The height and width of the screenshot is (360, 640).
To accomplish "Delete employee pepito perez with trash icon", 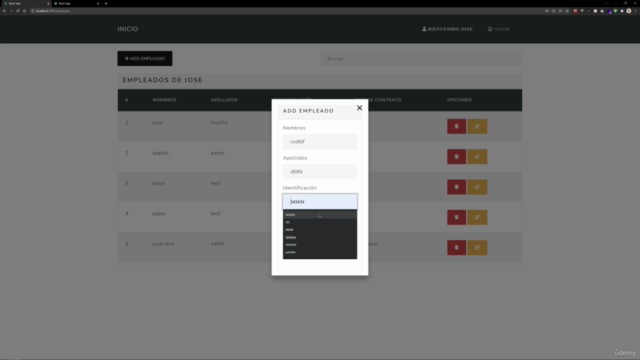I will pos(456,157).
